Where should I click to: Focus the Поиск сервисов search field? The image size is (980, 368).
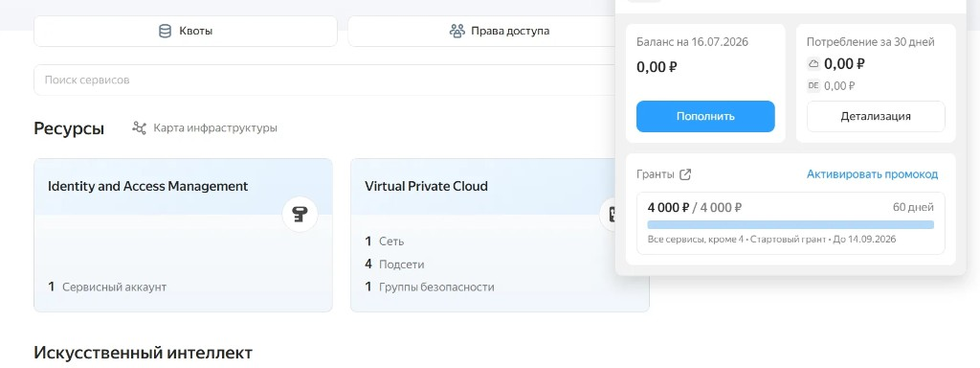click(324, 80)
